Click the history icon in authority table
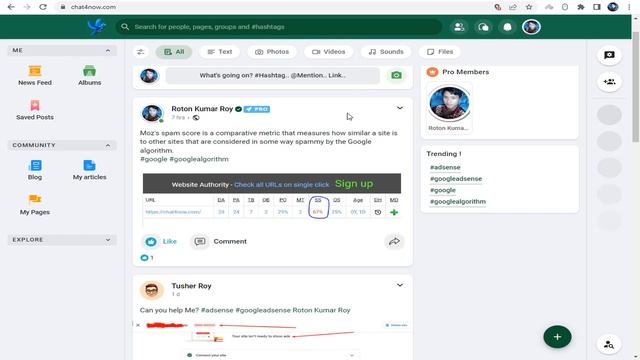The width and height of the screenshot is (640, 360). point(378,212)
